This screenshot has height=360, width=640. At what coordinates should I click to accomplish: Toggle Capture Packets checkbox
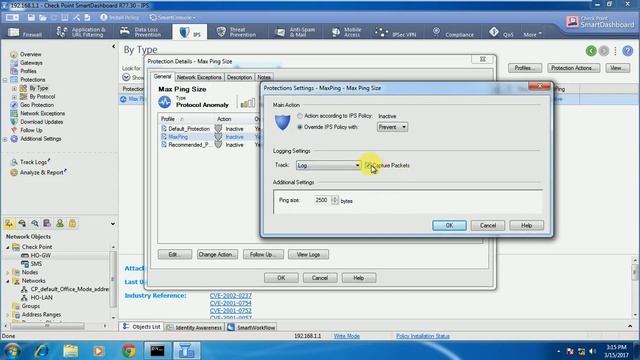[x=368, y=165]
